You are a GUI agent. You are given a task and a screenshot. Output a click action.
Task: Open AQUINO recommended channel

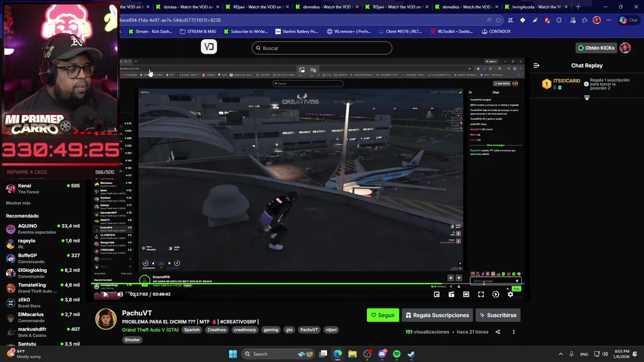43,229
